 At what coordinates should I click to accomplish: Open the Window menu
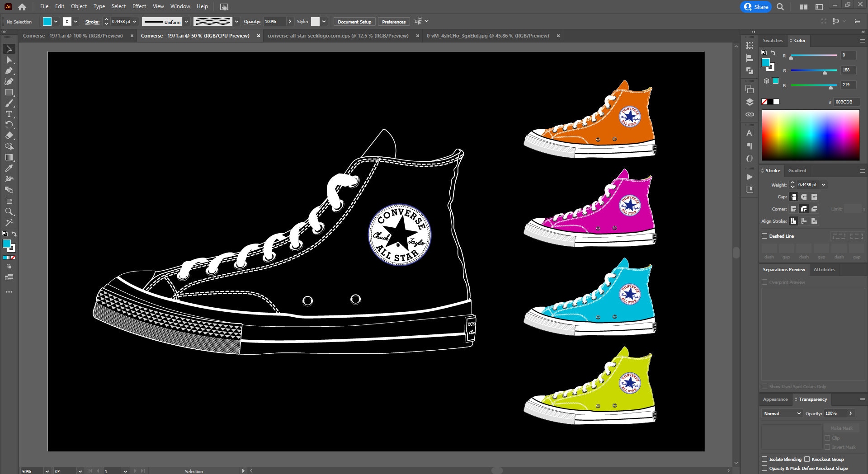click(x=180, y=6)
